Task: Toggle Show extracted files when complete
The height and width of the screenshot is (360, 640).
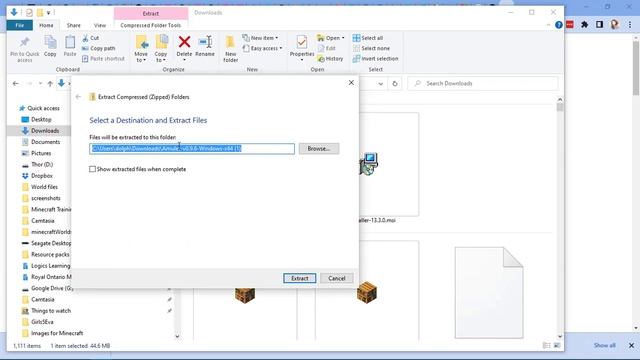Action: point(92,169)
